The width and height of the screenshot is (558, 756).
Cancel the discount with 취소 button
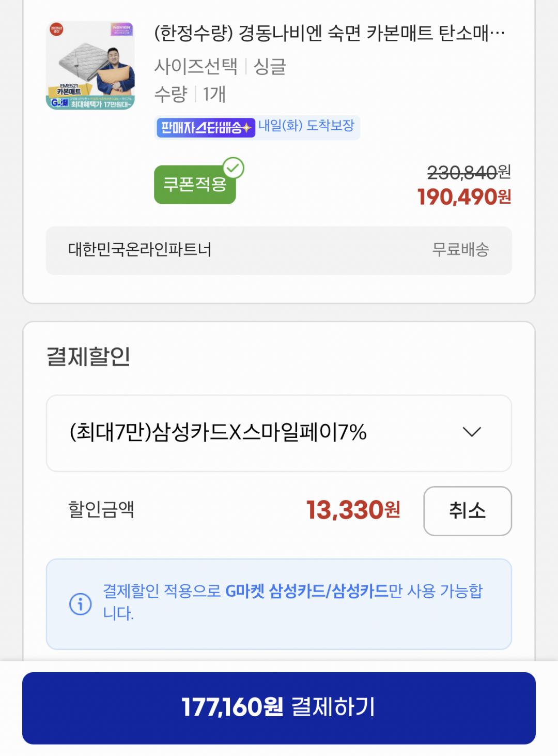[467, 511]
